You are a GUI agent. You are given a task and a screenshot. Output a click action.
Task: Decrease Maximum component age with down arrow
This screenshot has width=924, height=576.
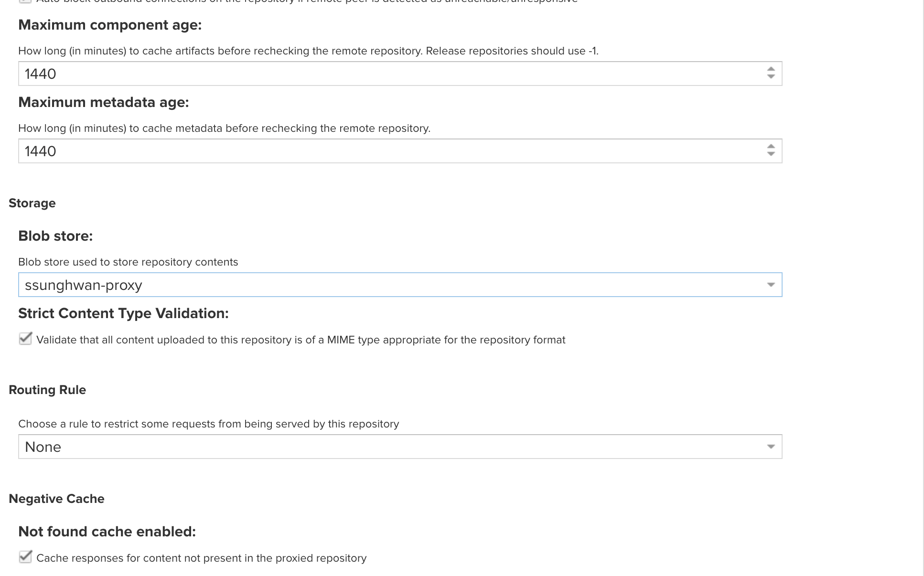(771, 77)
